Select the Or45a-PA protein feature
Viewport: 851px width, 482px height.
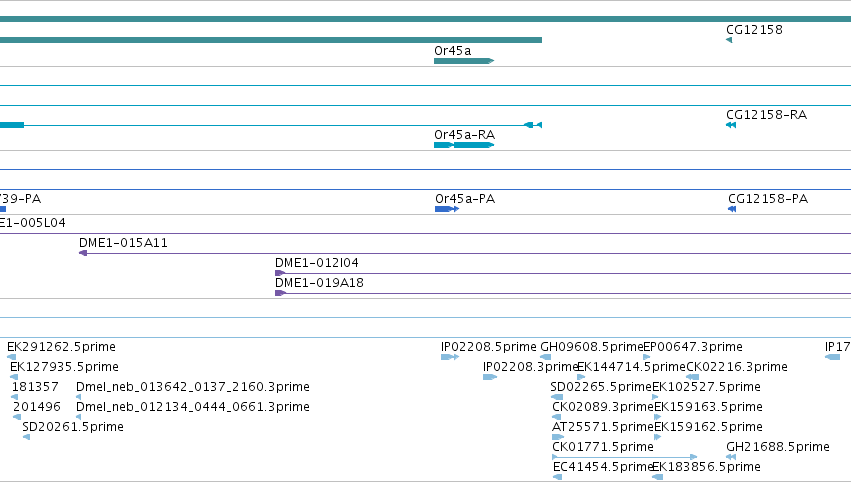coord(447,209)
